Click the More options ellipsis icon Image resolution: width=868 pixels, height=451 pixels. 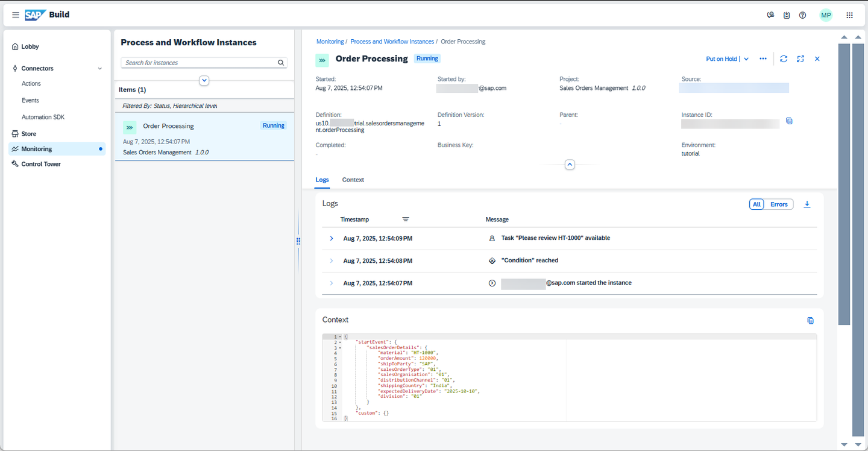pos(763,58)
